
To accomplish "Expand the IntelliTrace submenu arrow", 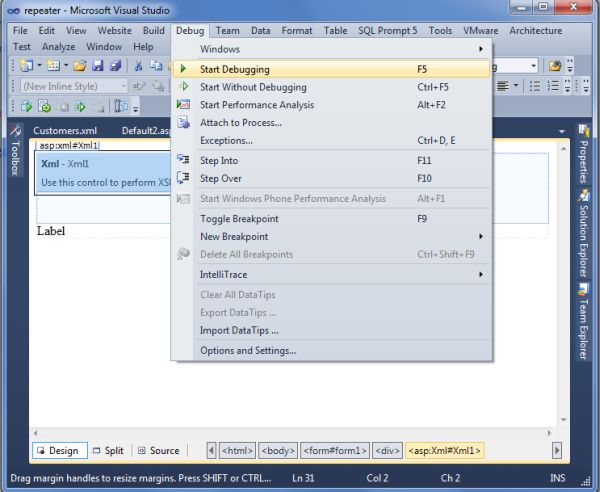I will pyautogui.click(x=481, y=274).
